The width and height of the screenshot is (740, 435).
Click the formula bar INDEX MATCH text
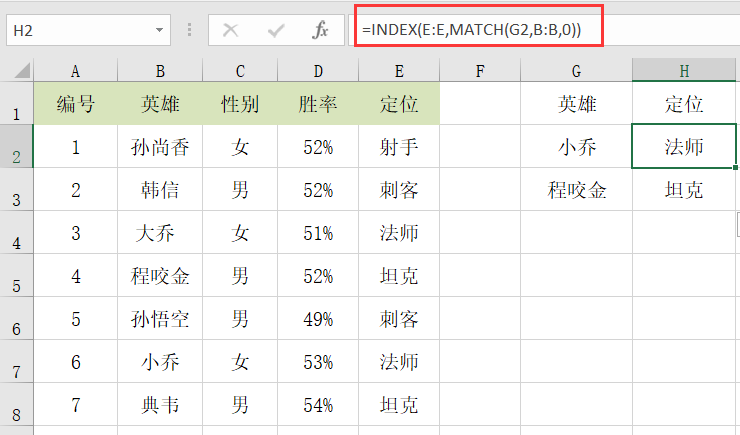[471, 30]
